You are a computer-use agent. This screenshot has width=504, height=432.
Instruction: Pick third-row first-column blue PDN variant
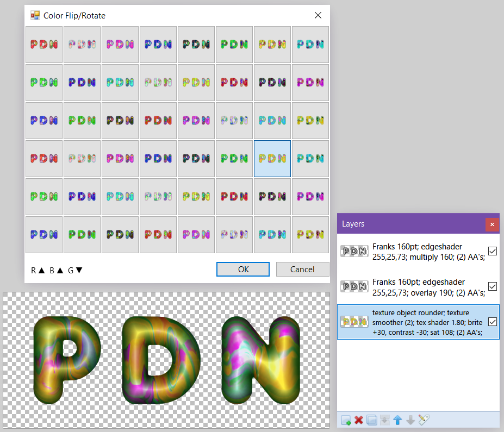44,121
